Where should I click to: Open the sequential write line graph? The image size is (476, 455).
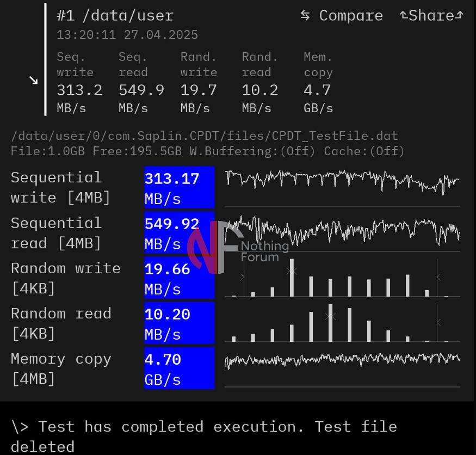(342, 182)
